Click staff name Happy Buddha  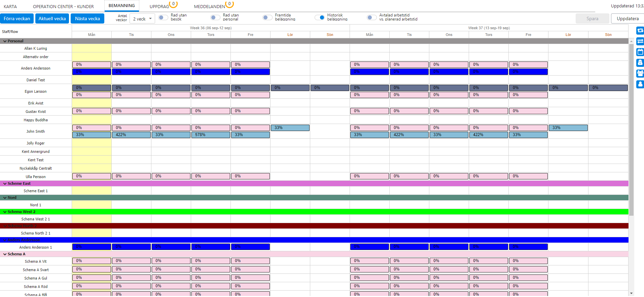[x=36, y=120]
